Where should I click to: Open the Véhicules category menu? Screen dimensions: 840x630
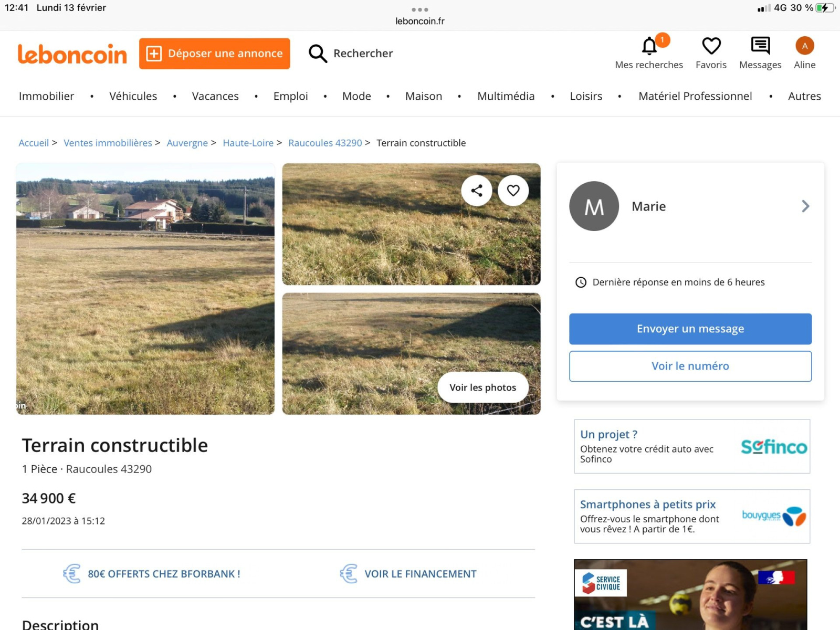click(133, 96)
